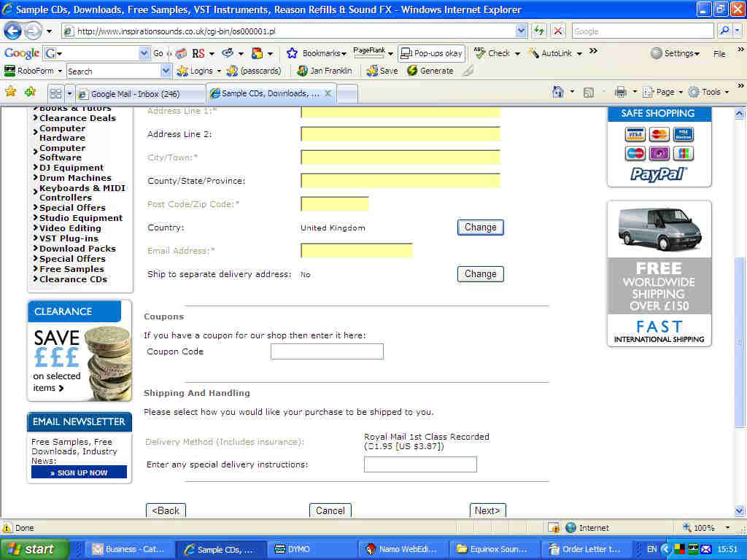The image size is (747, 560).
Task: Click the Next> button
Action: pos(487,510)
